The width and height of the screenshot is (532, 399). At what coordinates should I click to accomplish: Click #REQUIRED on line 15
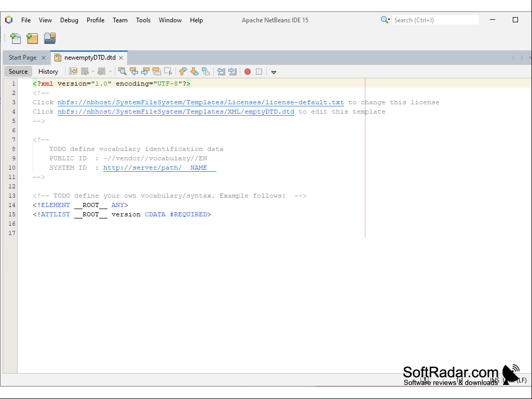coord(188,214)
